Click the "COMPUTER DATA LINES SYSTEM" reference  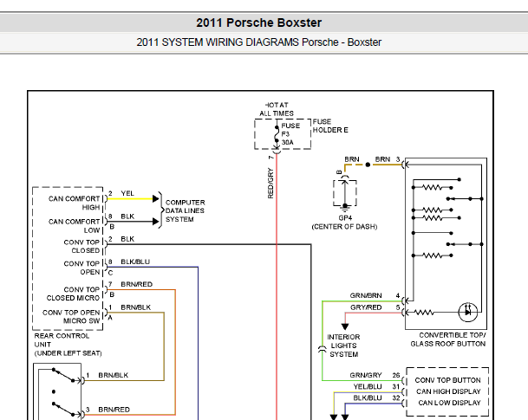point(185,210)
